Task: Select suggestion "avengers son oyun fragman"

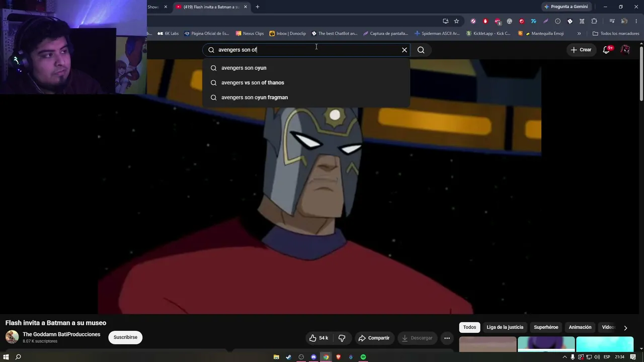Action: tap(306, 98)
